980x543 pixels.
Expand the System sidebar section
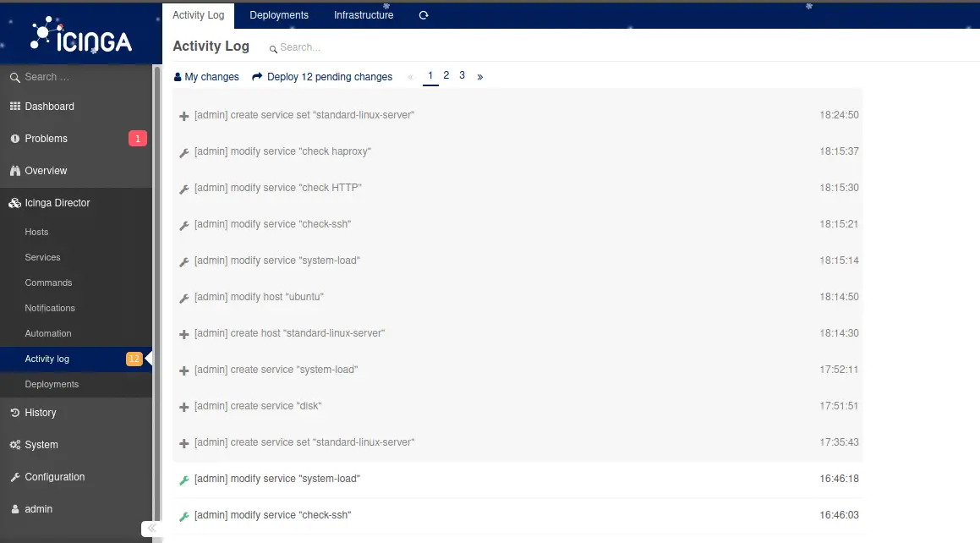coord(41,445)
